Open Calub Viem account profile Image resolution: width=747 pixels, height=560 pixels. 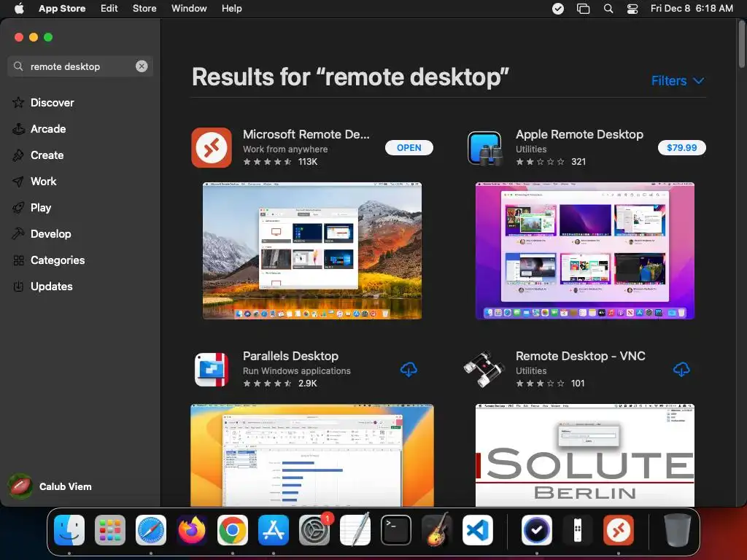[50, 486]
